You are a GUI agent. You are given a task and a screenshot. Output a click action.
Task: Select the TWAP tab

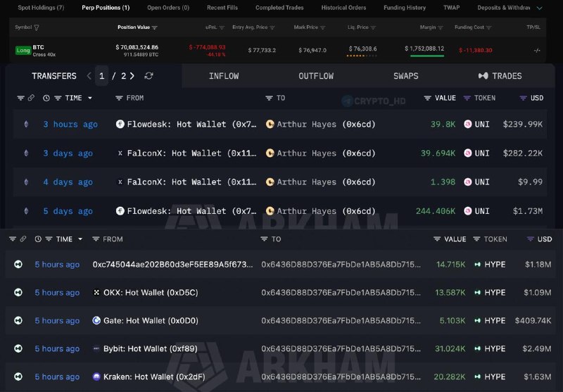point(451,8)
